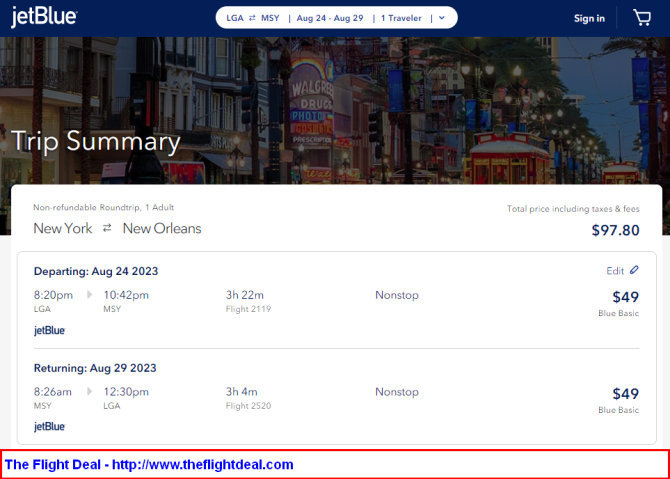The width and height of the screenshot is (670, 479).
Task: Click the arrow after 8:26am departure time
Action: [89, 391]
